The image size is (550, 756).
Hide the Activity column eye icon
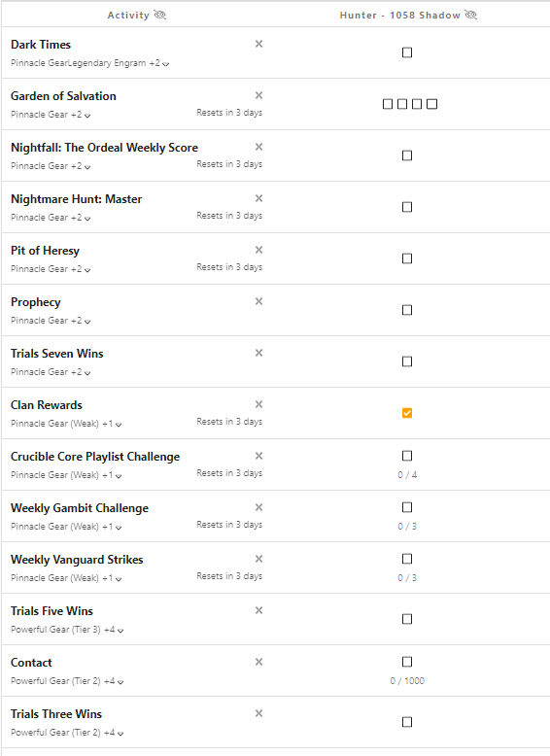(160, 15)
